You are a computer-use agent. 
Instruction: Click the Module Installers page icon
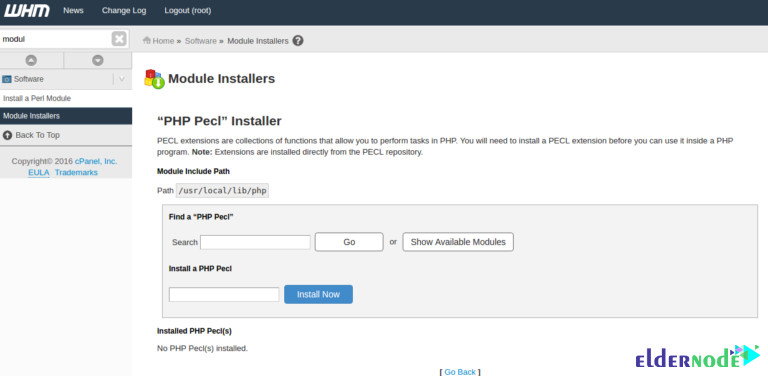(x=154, y=79)
